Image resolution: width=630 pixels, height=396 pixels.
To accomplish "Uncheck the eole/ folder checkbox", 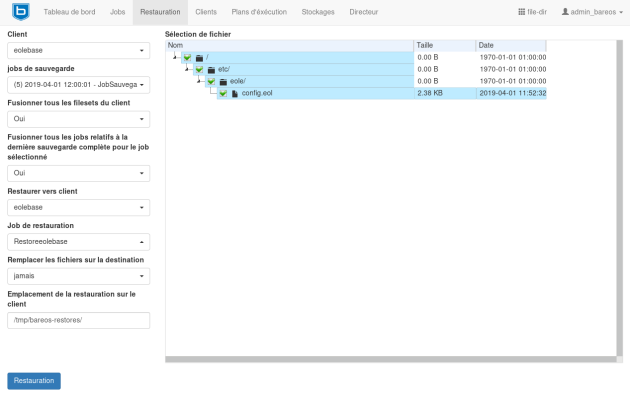I will (211, 82).
